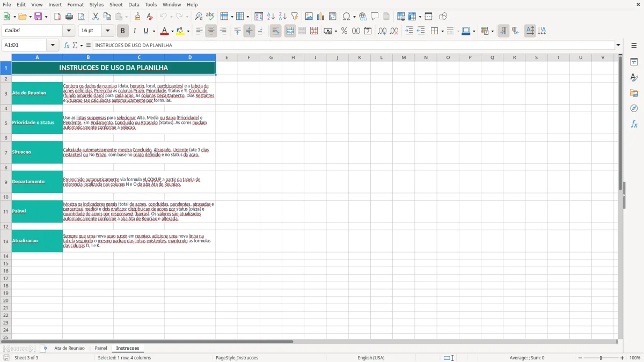Image resolution: width=644 pixels, height=362 pixels.
Task: Cut the selection with scissors icon
Action: pyautogui.click(x=96, y=17)
